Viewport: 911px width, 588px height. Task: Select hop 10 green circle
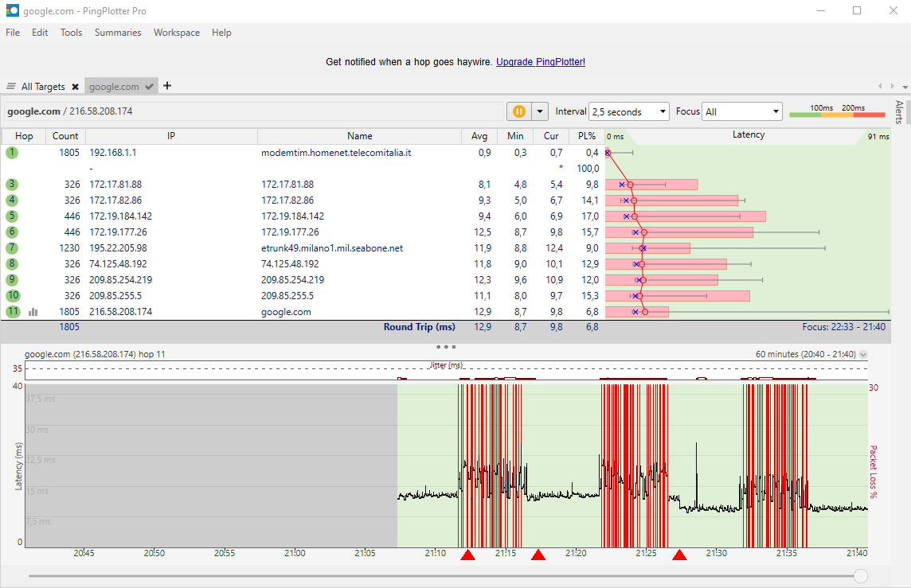click(13, 295)
